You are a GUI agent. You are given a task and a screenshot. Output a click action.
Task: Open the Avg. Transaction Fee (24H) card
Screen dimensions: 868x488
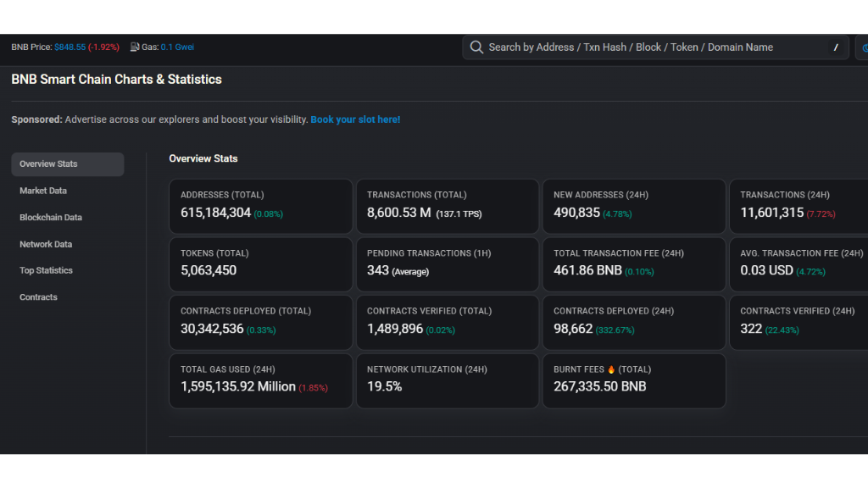[798, 264]
